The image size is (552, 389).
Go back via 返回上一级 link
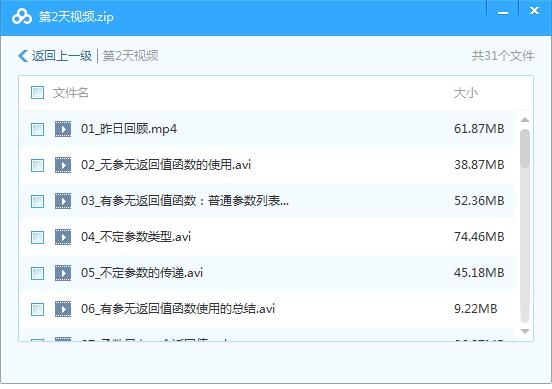(x=62, y=56)
